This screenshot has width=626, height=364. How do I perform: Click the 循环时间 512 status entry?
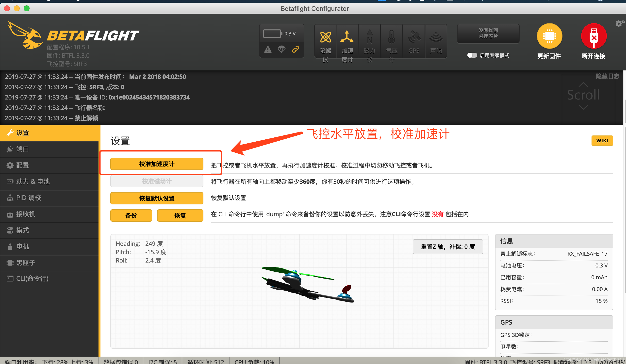pos(206,362)
